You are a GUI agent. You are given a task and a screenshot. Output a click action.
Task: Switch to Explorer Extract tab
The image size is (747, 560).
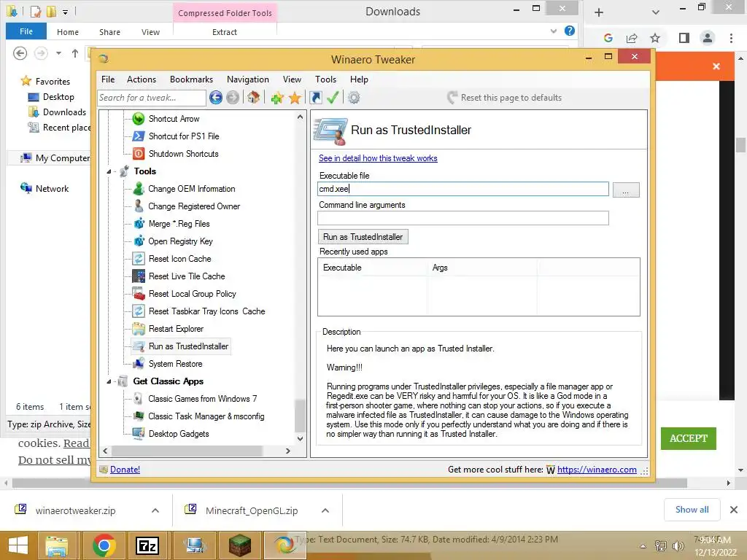(x=225, y=32)
